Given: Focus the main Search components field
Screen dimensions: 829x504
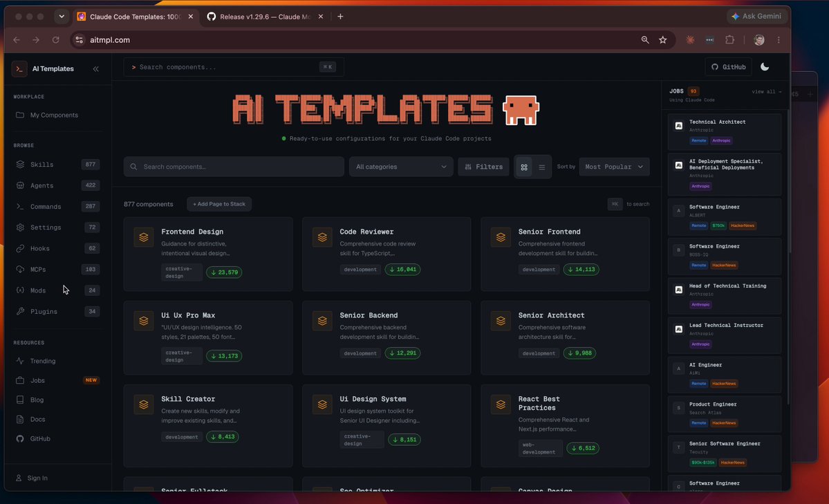Looking at the screenshot, I should click(234, 167).
